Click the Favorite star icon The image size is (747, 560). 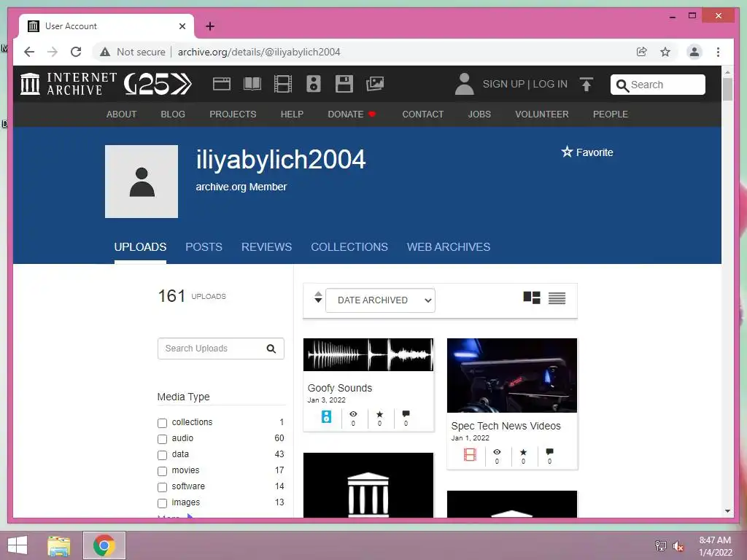tap(566, 152)
